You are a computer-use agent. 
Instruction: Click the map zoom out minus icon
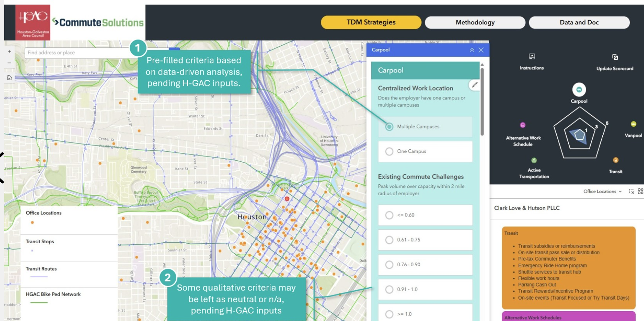click(x=9, y=63)
